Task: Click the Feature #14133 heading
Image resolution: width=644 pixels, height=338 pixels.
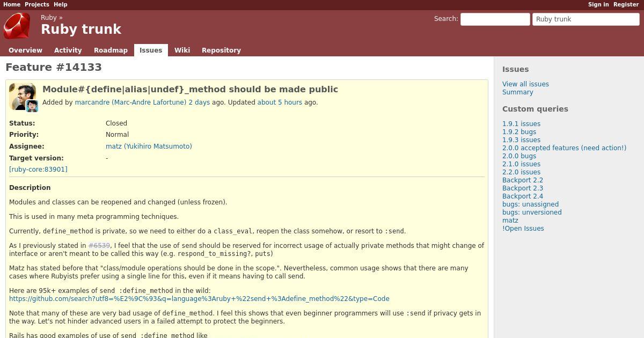Action: tap(54, 67)
